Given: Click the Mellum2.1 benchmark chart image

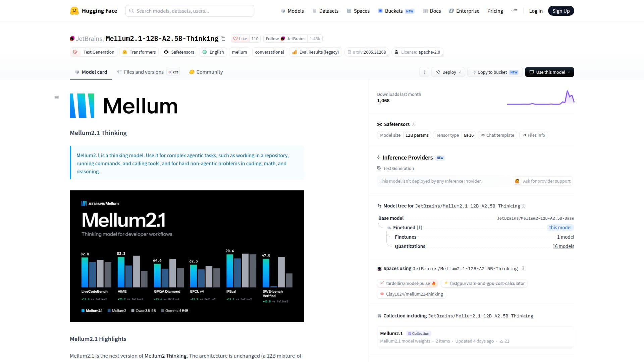Looking at the screenshot, I should tap(187, 256).
